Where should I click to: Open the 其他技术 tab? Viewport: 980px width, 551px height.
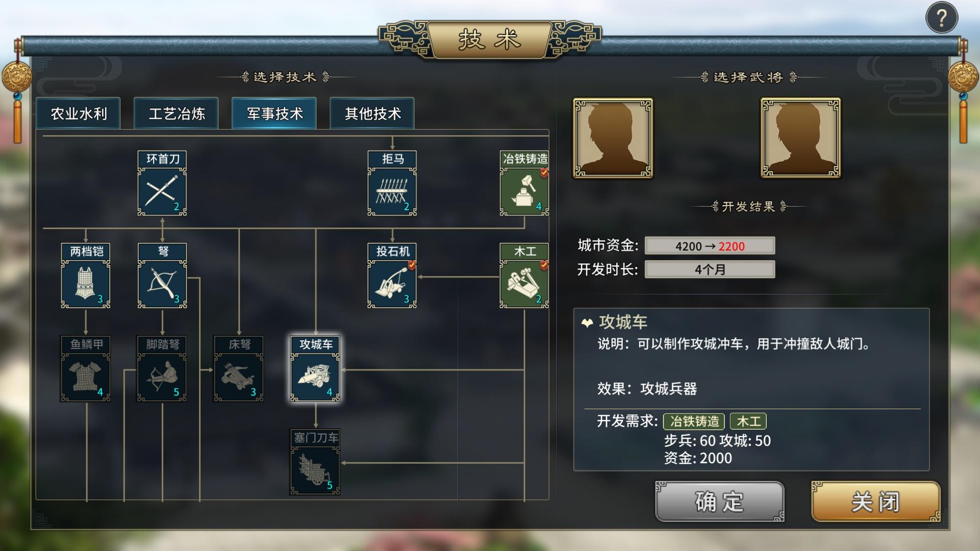point(372,113)
